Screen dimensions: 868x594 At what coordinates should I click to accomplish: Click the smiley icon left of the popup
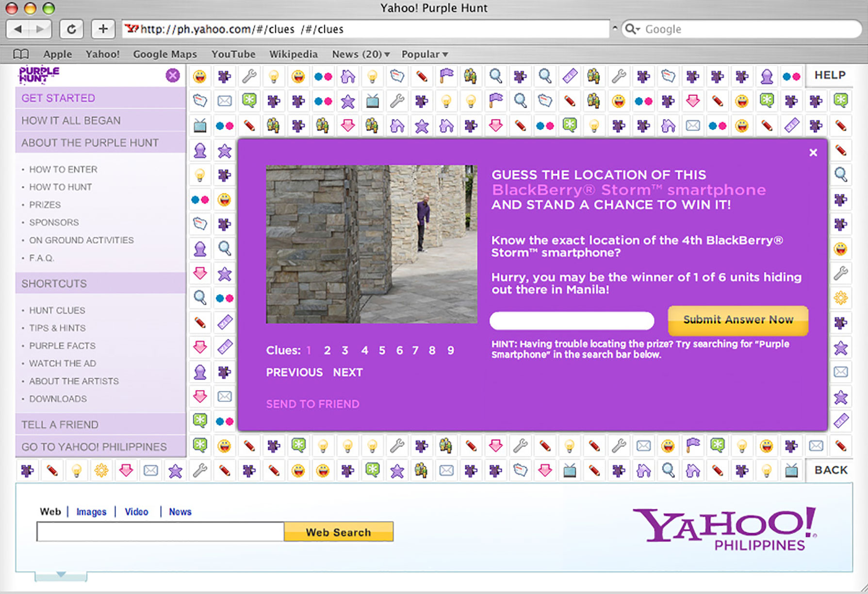(224, 199)
